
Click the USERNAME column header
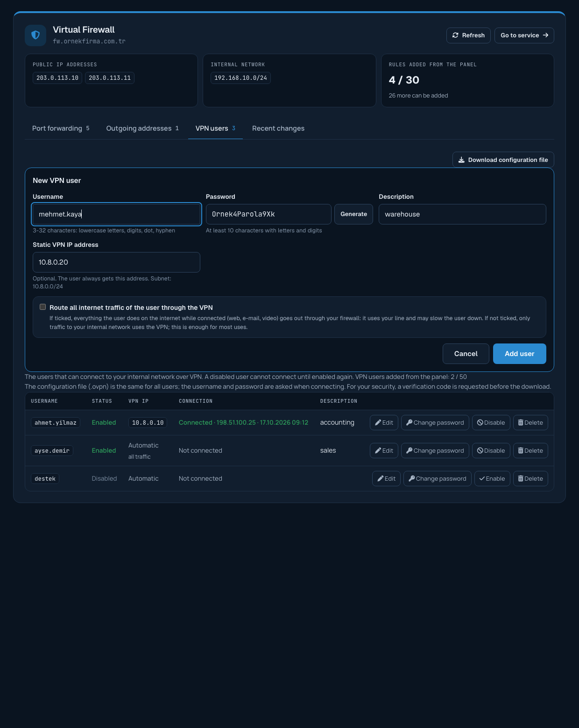click(44, 401)
